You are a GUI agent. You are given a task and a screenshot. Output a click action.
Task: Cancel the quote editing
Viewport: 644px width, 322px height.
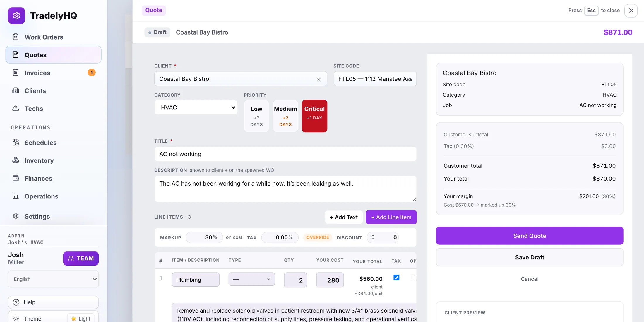click(x=530, y=279)
